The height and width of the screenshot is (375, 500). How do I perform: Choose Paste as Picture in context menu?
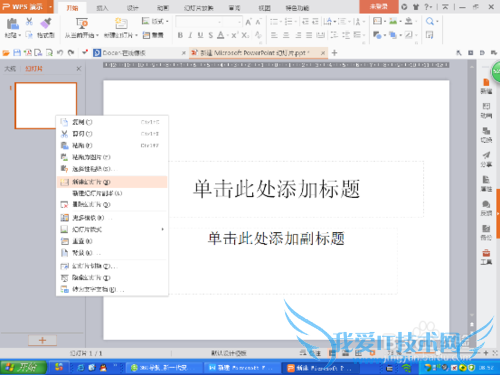click(x=112, y=157)
